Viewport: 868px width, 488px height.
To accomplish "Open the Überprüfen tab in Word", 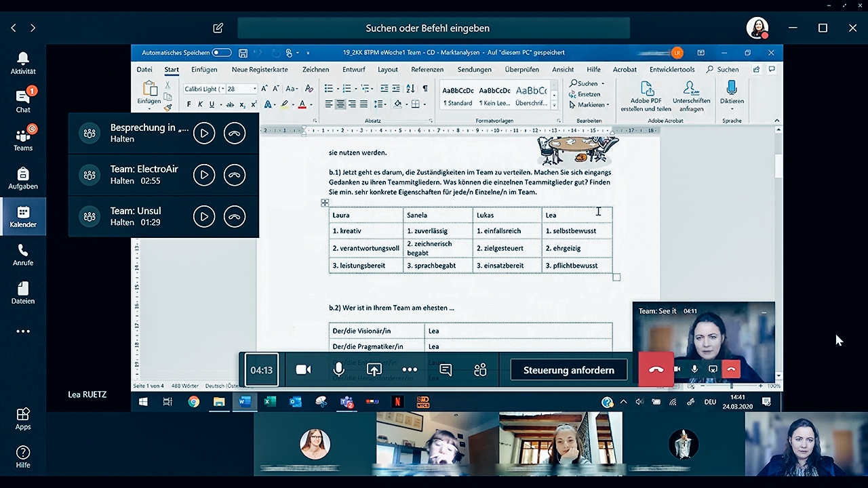I will [x=523, y=69].
